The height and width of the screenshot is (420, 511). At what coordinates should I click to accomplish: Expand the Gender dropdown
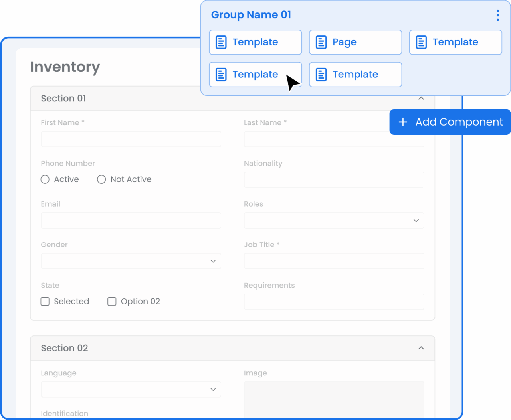click(131, 261)
